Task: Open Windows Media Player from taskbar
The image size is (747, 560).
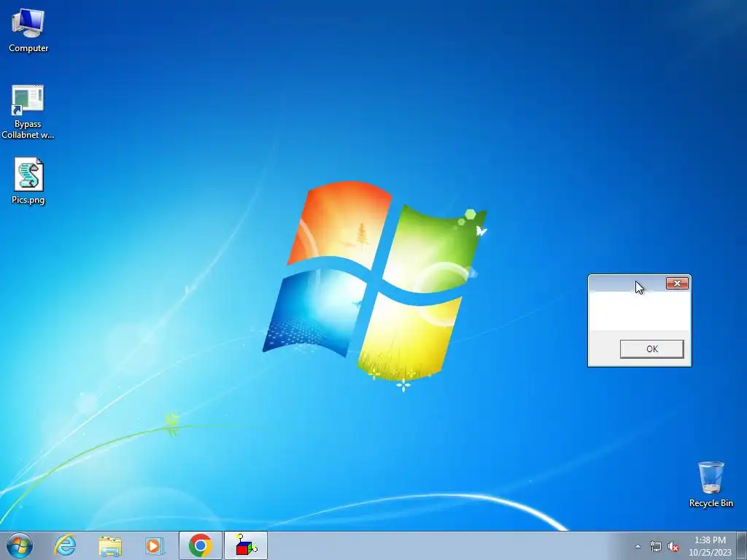Action: point(155,545)
